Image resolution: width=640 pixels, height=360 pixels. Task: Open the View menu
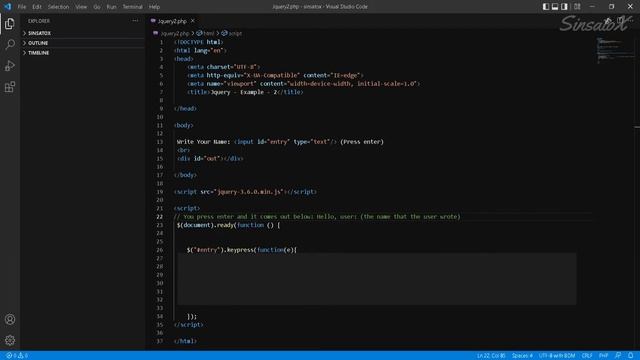click(x=81, y=7)
